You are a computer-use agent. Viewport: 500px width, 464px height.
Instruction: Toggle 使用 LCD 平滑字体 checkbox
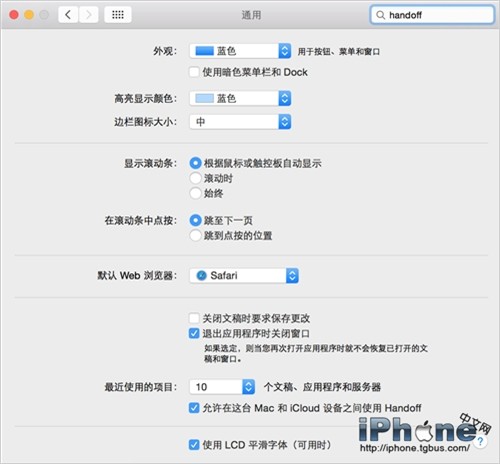[x=194, y=445]
